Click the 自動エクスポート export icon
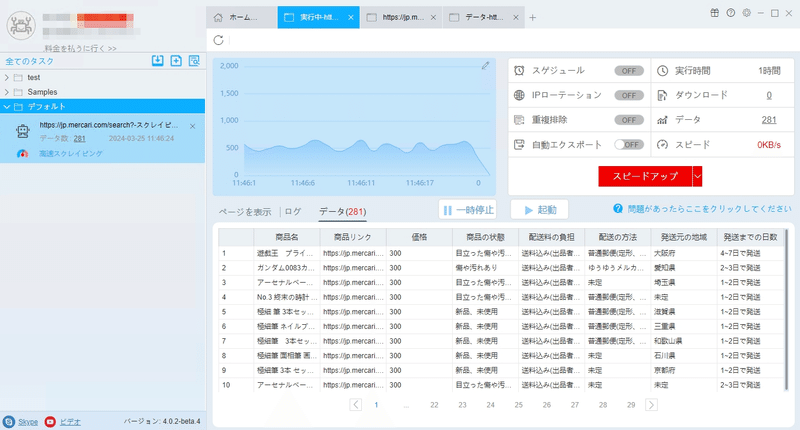 519,144
